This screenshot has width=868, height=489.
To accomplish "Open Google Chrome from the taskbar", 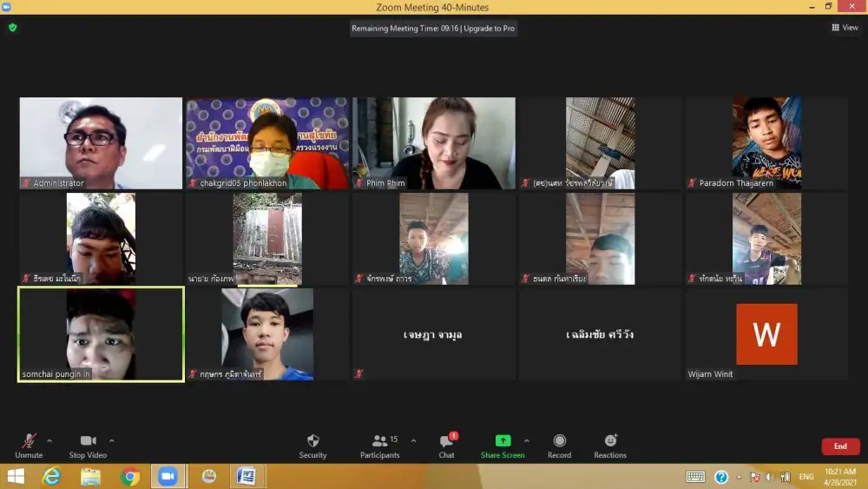I will pyautogui.click(x=130, y=476).
